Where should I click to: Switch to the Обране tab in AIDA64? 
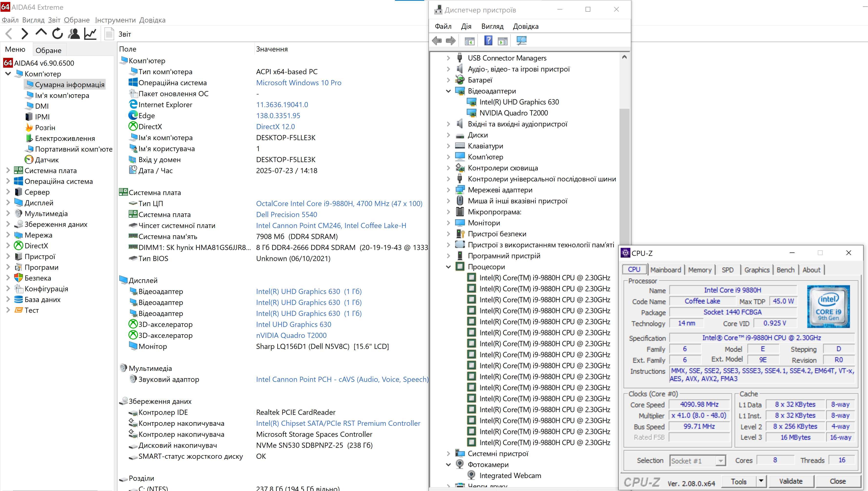tap(49, 50)
